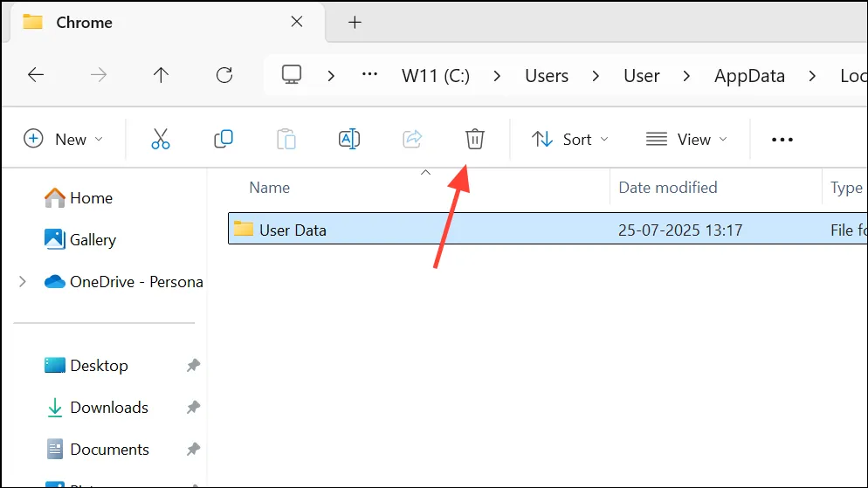Open Documents quick access folder
Screen dimensions: 868x488
point(96,450)
